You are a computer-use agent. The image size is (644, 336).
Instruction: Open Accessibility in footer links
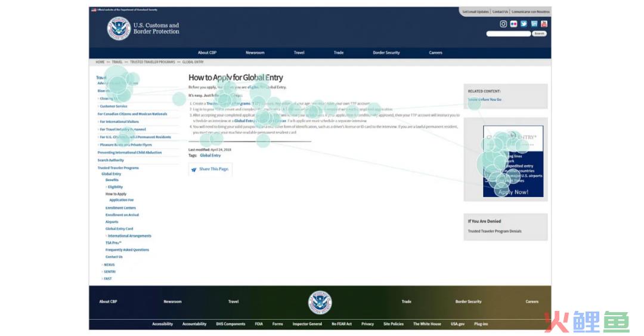162,324
